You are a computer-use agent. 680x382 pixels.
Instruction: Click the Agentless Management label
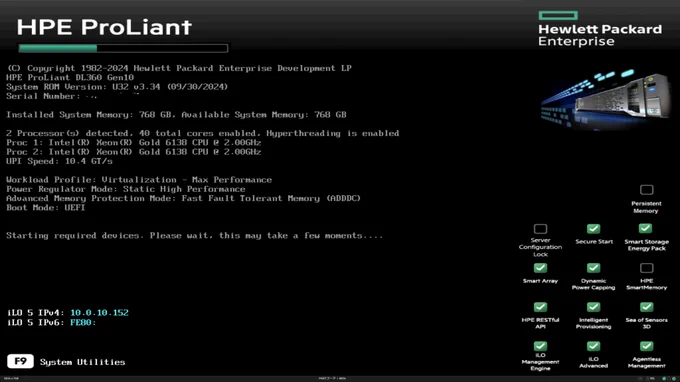click(x=647, y=362)
